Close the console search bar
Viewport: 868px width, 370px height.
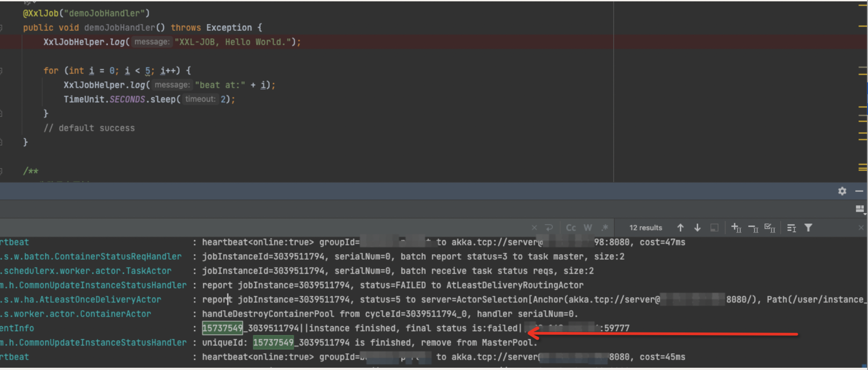tap(861, 228)
